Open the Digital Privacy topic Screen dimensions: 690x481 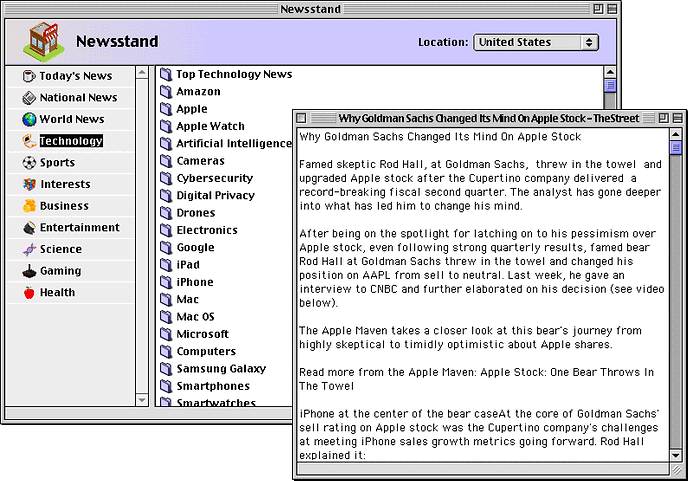click(215, 195)
